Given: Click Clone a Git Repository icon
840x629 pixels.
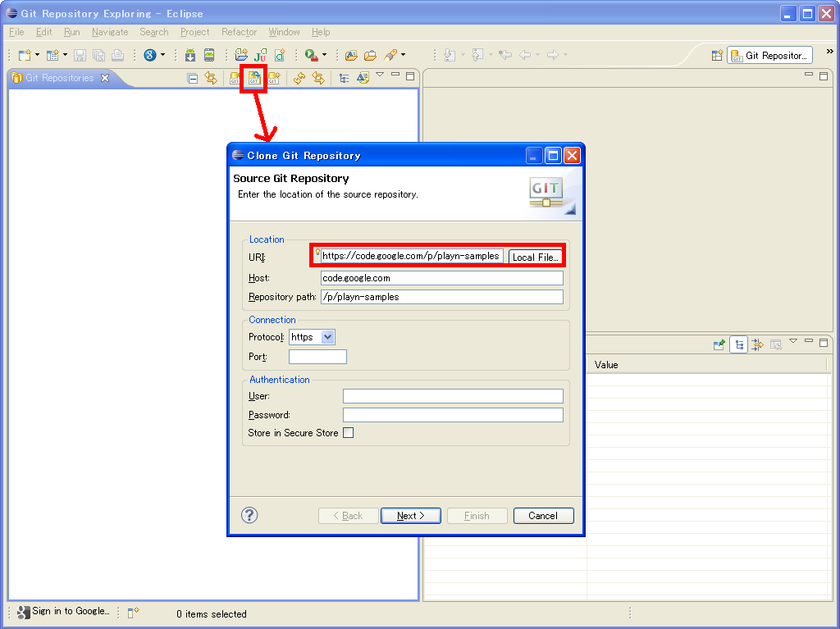Looking at the screenshot, I should pos(254,78).
